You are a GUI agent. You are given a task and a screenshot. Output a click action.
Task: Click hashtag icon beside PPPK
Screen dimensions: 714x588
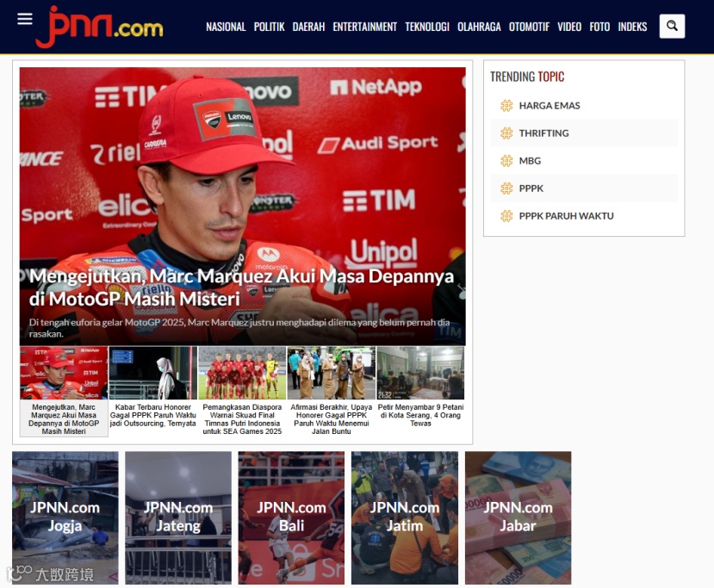click(506, 189)
